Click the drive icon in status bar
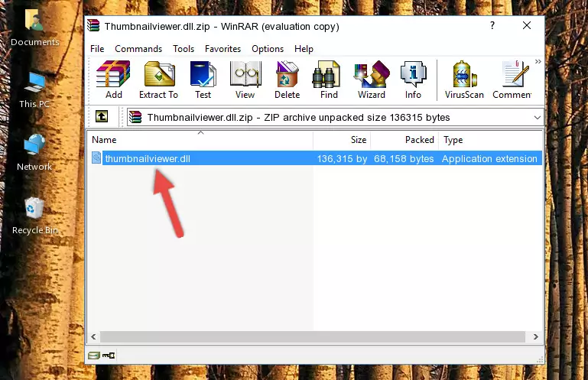588x380 pixels. click(x=94, y=356)
